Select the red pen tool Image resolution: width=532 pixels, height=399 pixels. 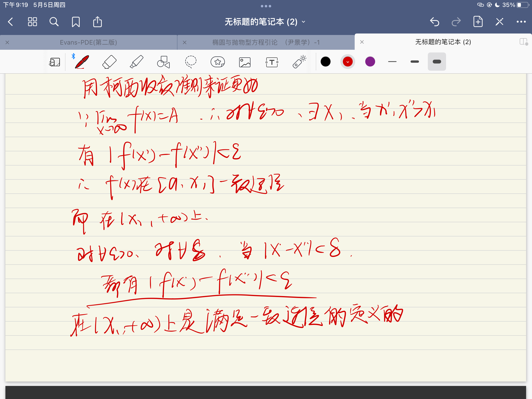82,62
